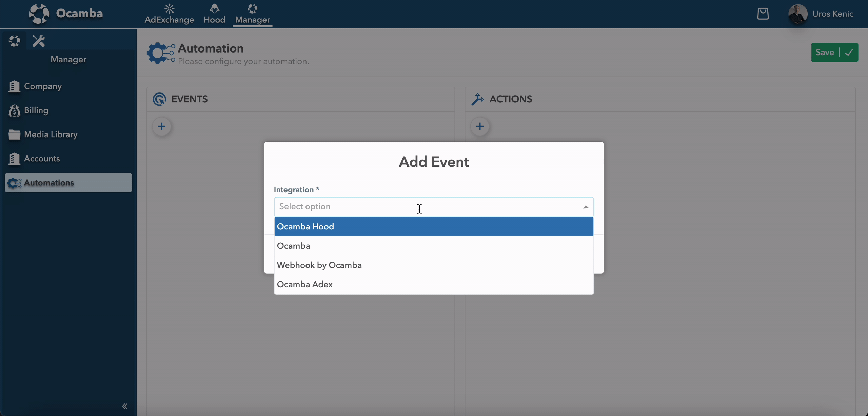Click the Company building icon

[x=14, y=86]
